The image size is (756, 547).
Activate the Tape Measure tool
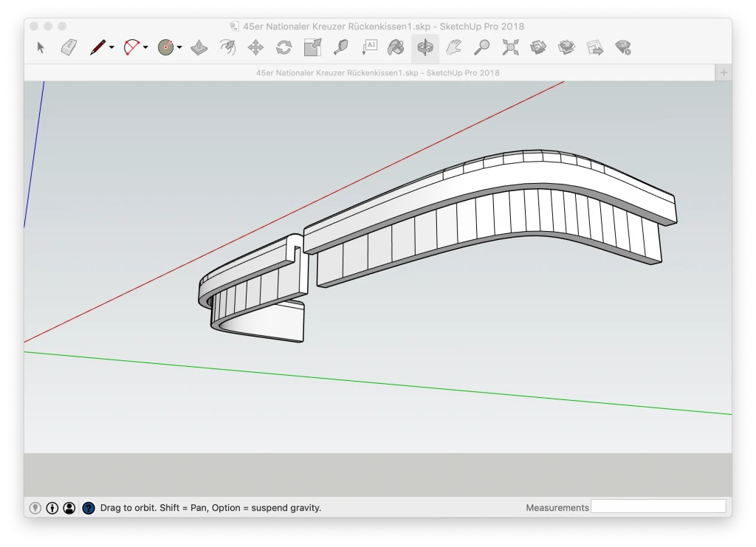tap(340, 48)
